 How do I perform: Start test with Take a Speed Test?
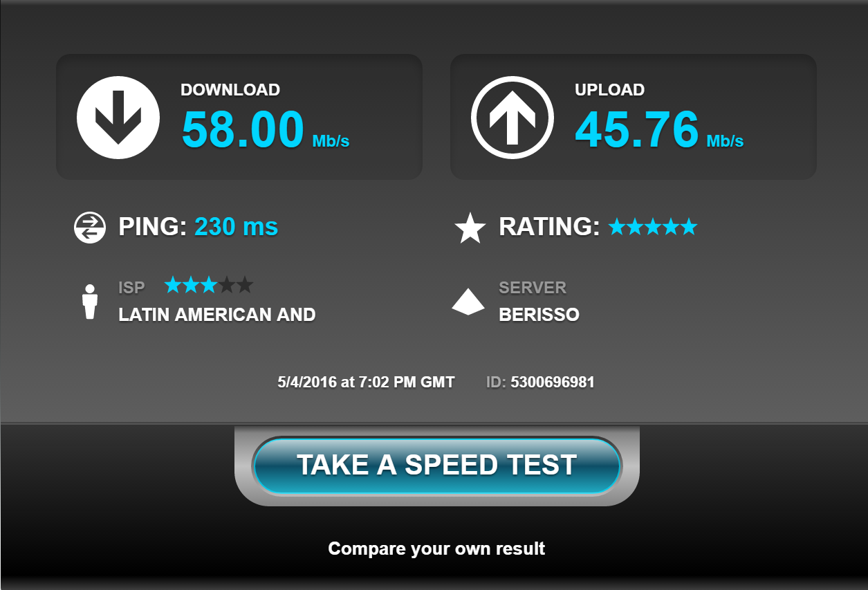pos(437,465)
